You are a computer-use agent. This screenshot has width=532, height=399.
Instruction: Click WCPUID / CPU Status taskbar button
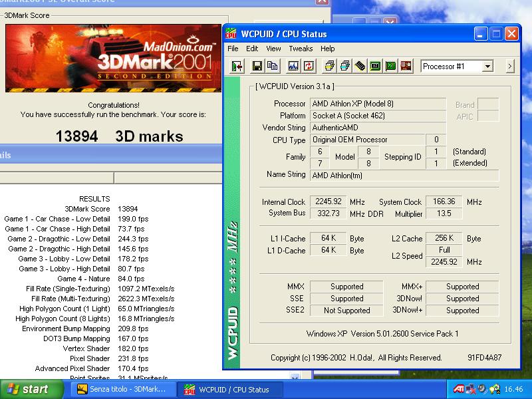click(x=231, y=389)
